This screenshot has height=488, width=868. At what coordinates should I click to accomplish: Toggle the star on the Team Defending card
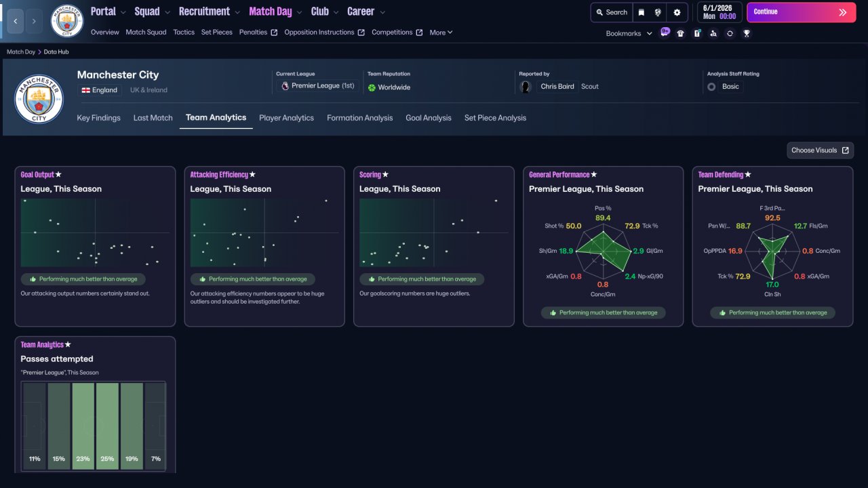(x=748, y=175)
